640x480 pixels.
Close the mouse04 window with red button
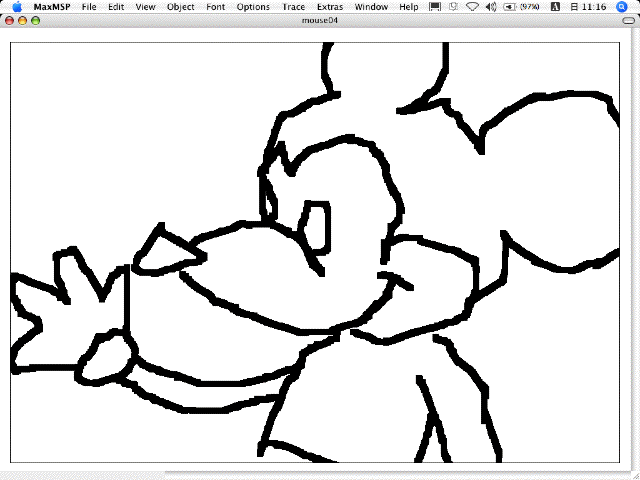tap(9, 20)
